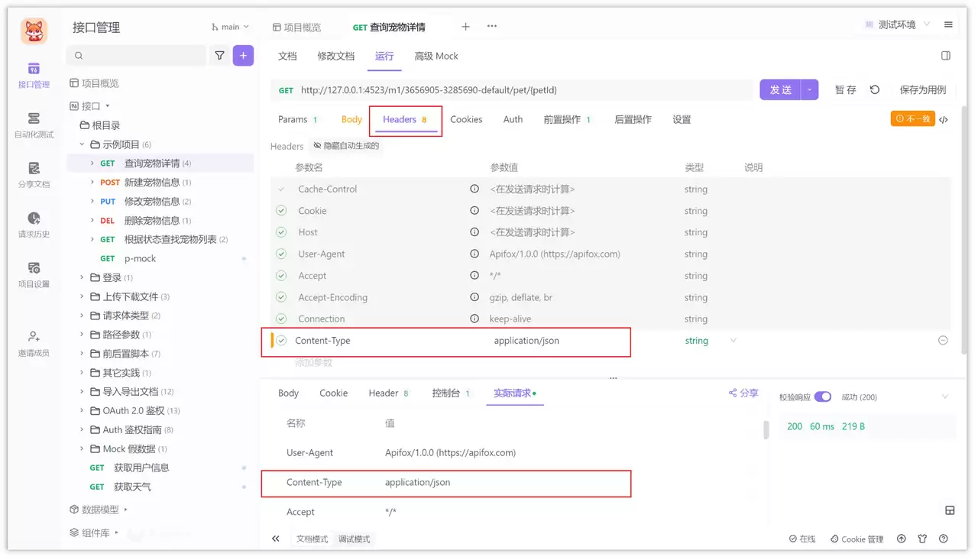The height and width of the screenshot is (560, 978).
Task: Click 分享 share link in response panel
Action: (x=743, y=393)
